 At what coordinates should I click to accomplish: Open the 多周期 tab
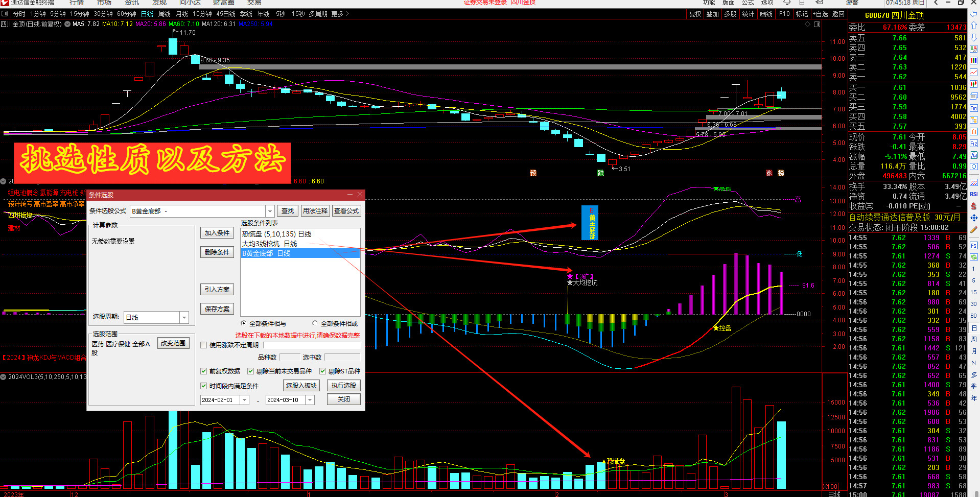(318, 14)
